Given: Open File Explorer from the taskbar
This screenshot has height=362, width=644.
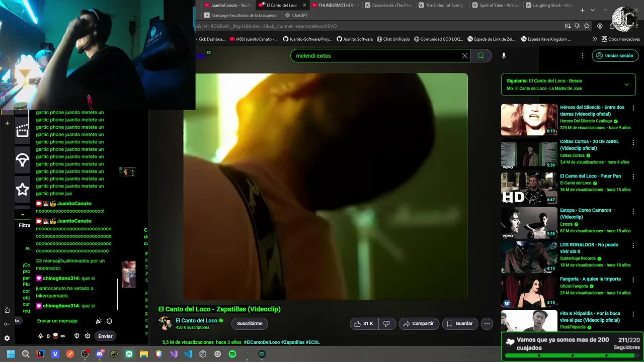Looking at the screenshot, I should [144, 354].
